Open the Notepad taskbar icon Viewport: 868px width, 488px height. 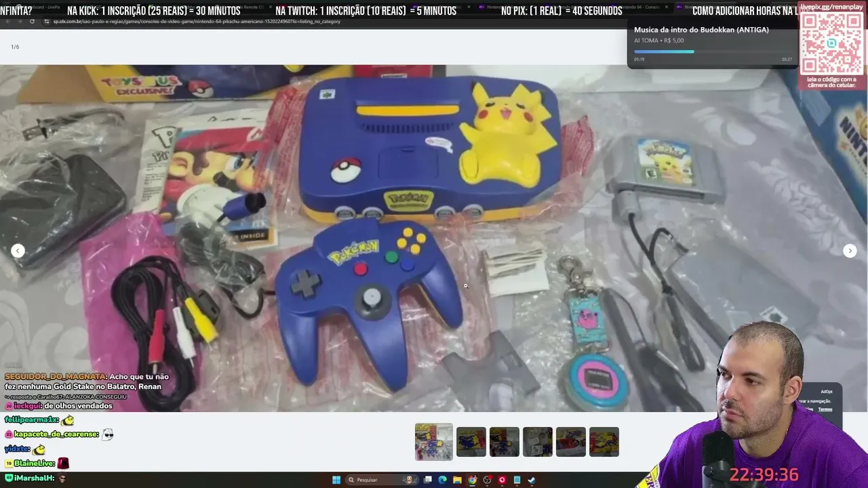click(x=517, y=480)
